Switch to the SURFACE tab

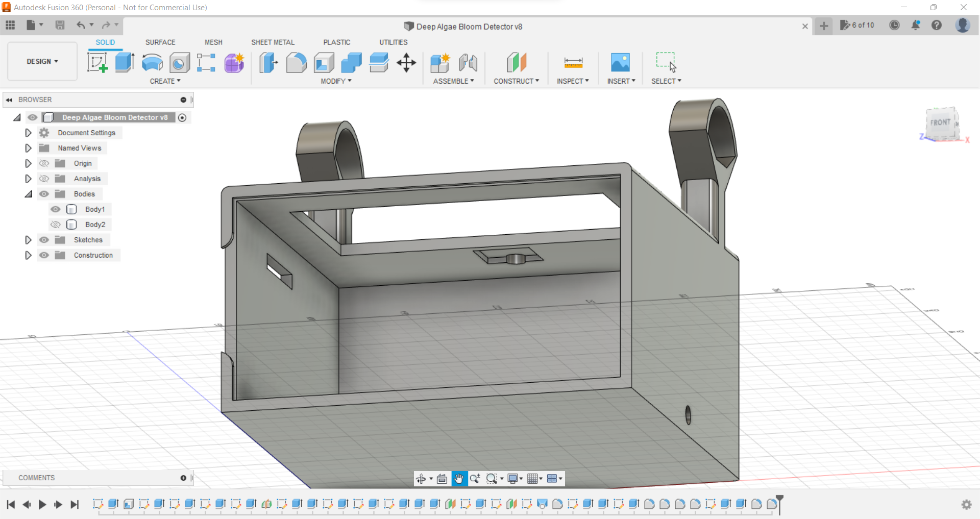(x=160, y=42)
